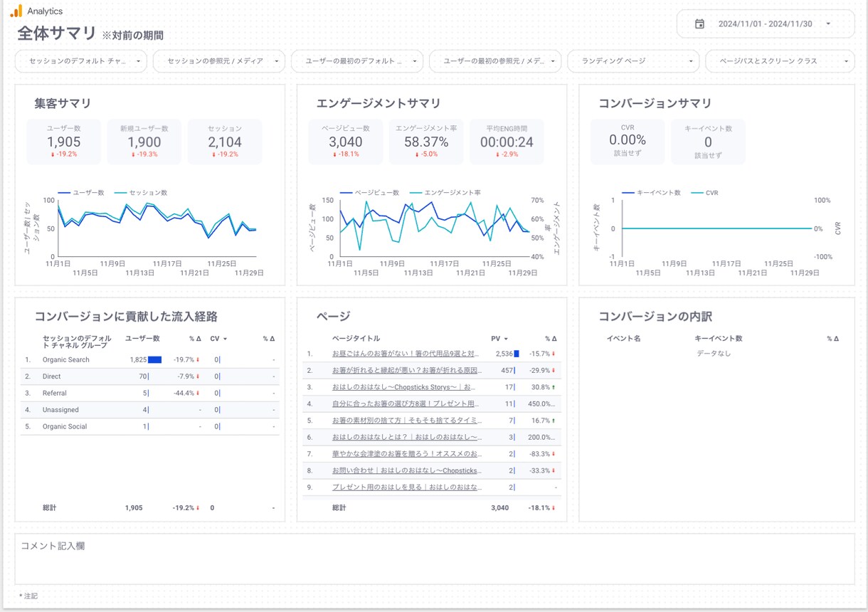868x612 pixels.
Task: Click the blue bar beside 1,825 users
Action: (x=155, y=360)
